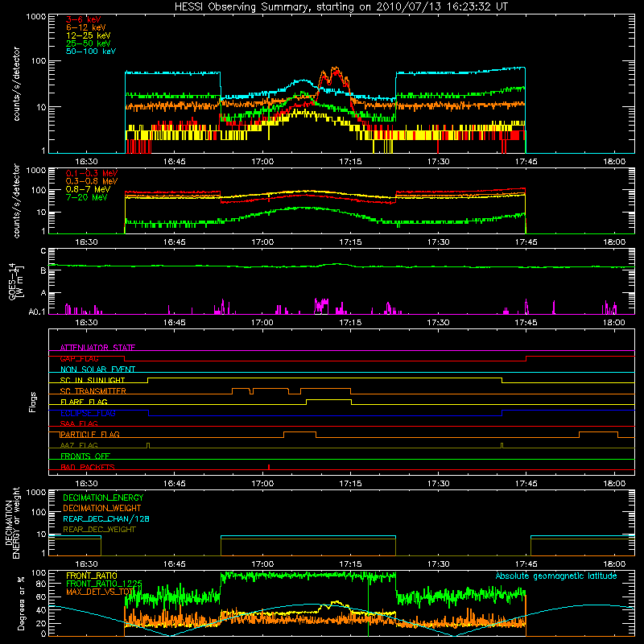Click the FRONTS_OFF flag label
The width and height of the screenshot is (644, 644).
85,456
